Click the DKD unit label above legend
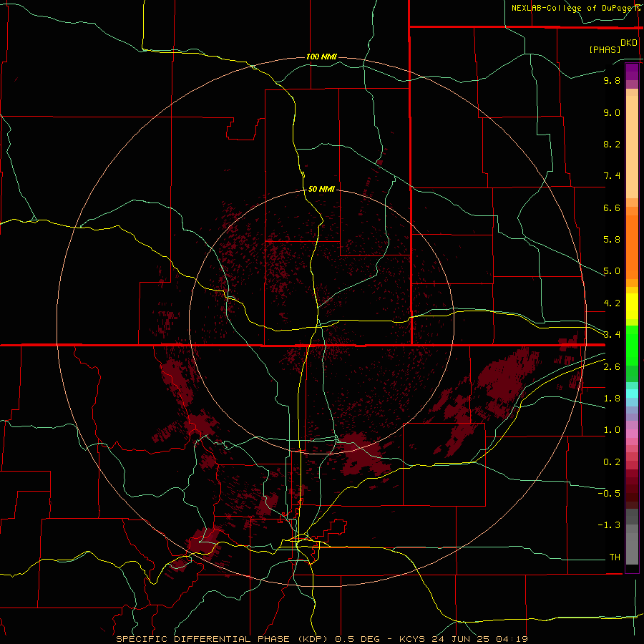The height and width of the screenshot is (644, 644). point(629,43)
